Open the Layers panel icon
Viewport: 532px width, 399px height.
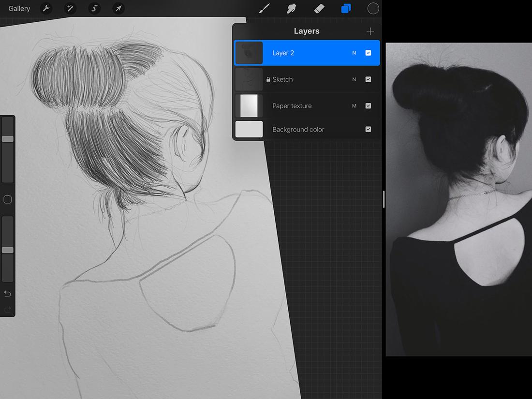[x=346, y=8]
